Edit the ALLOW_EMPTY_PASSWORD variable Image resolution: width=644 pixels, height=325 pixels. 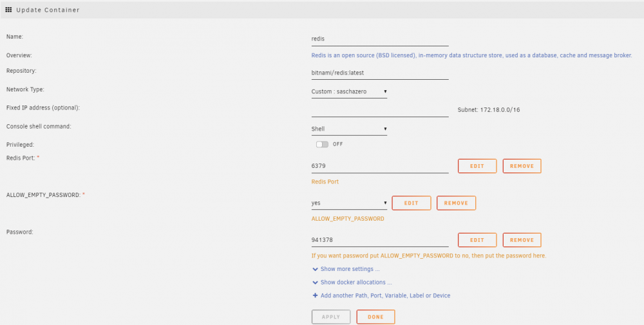click(x=411, y=203)
